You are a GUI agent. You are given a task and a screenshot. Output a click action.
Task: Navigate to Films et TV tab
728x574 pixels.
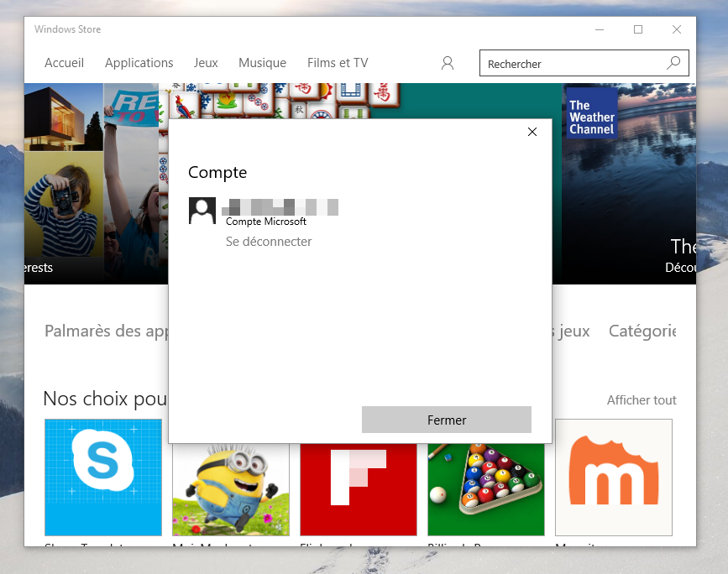click(x=338, y=63)
